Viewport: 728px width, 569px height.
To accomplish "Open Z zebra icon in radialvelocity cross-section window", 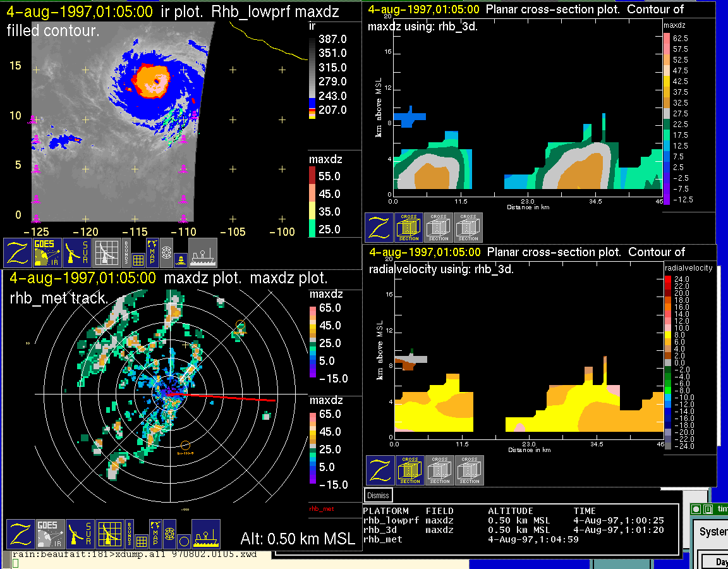I will click(x=380, y=470).
